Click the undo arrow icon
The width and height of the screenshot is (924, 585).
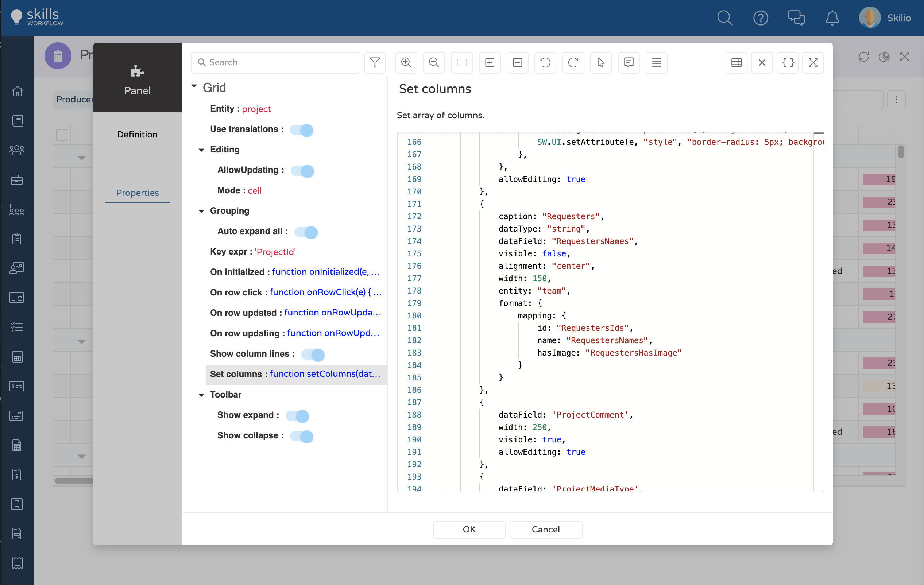[545, 62]
